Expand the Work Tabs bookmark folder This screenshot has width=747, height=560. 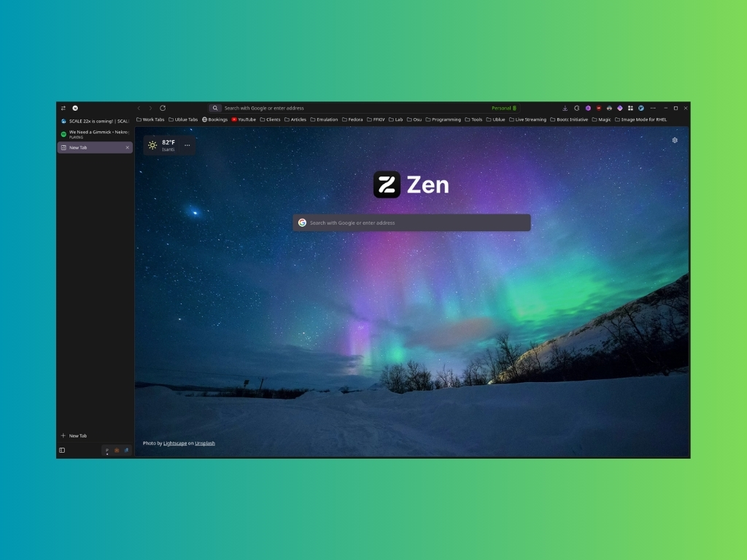click(x=150, y=120)
